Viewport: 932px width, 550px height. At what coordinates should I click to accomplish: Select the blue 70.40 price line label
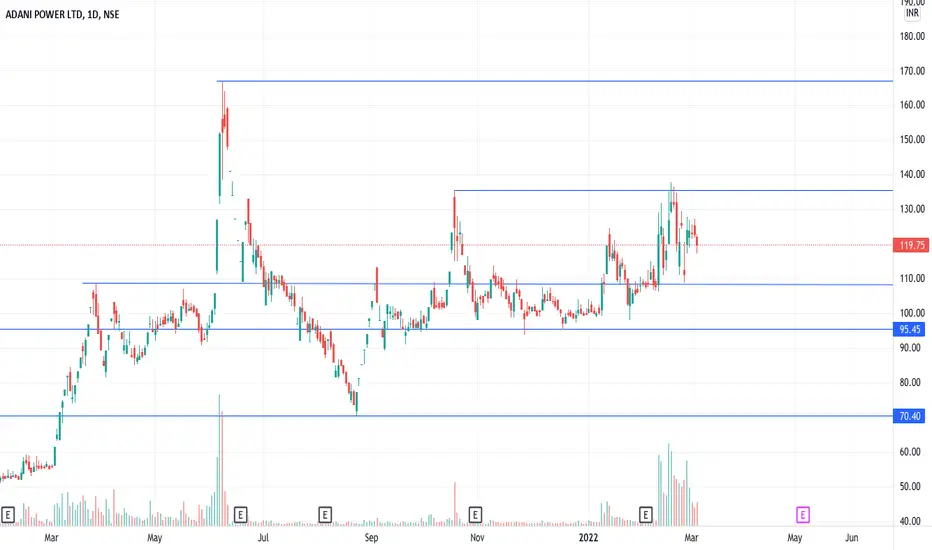pos(909,416)
